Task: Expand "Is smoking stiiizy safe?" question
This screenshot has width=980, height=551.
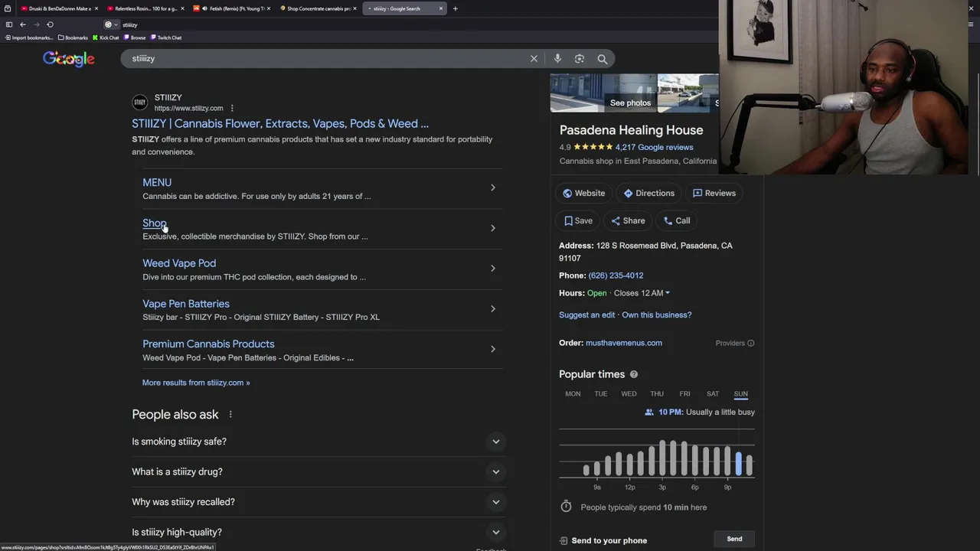Action: [318, 442]
